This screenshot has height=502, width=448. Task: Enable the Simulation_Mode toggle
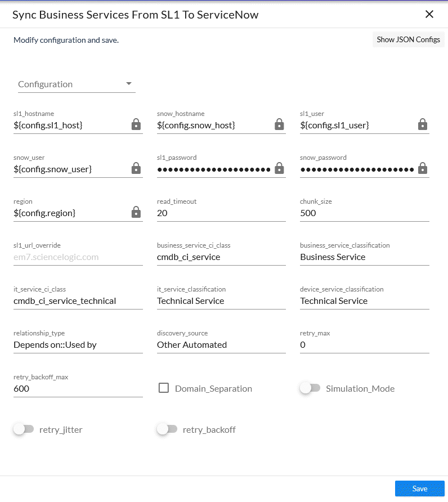(x=310, y=388)
